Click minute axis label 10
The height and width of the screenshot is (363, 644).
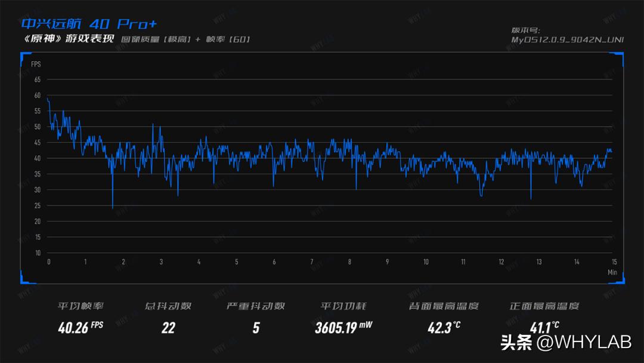426,262
